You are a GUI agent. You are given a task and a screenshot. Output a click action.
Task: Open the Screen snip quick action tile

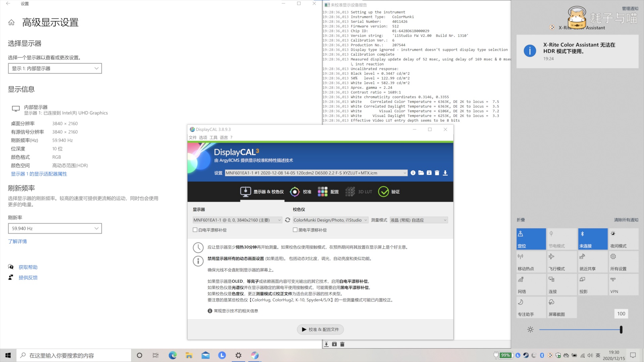point(562,307)
